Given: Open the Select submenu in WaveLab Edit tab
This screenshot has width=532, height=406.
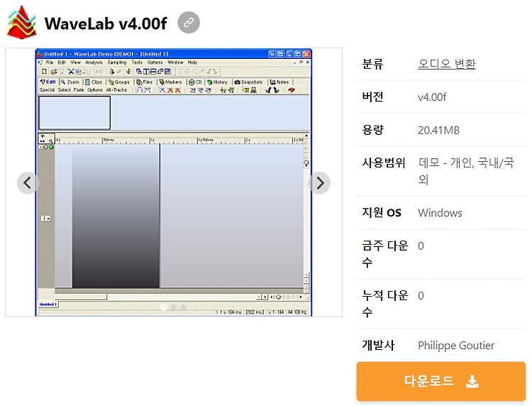Looking at the screenshot, I should pos(64,90).
